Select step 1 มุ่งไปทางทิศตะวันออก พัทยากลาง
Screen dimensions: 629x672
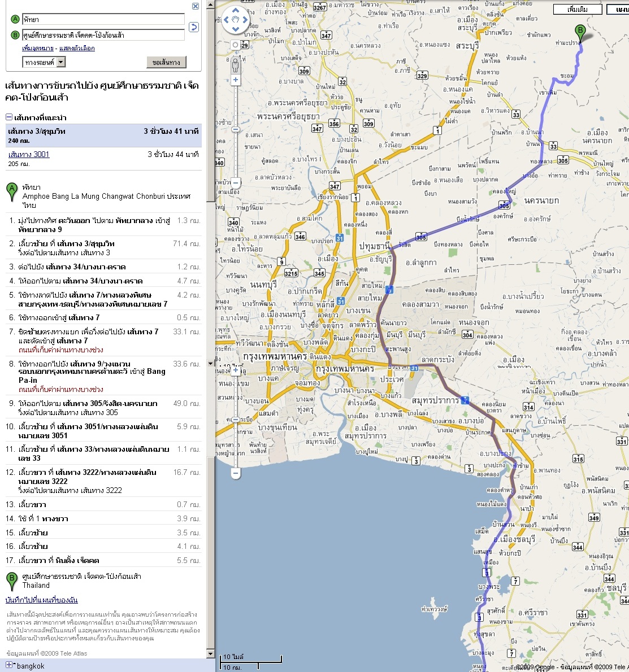click(103, 225)
